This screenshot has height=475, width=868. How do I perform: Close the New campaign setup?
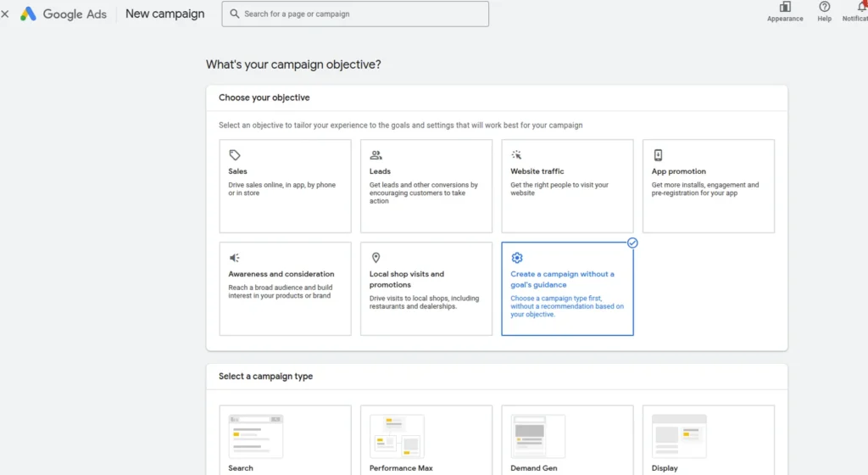tap(5, 14)
